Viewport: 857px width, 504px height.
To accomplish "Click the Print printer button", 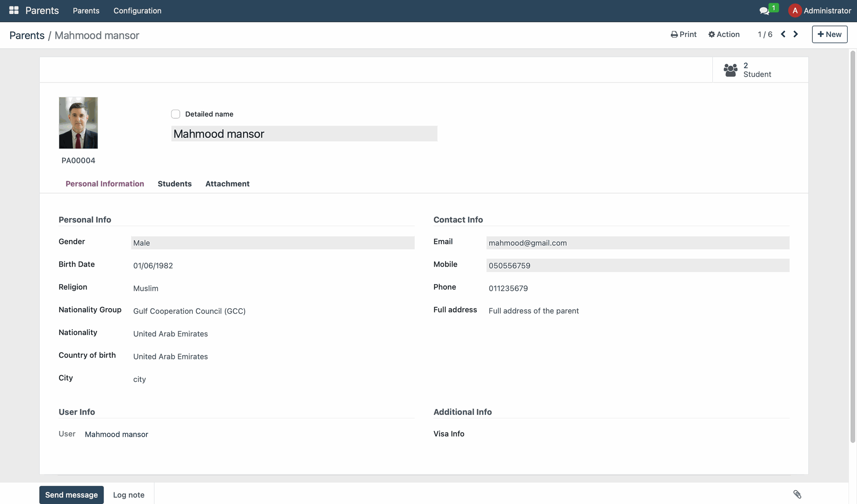I will (683, 34).
